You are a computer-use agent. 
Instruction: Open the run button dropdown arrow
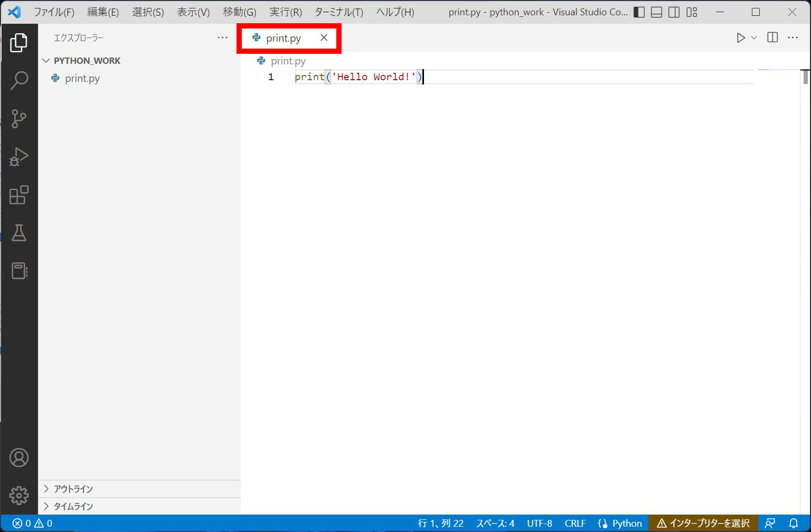tap(754, 37)
